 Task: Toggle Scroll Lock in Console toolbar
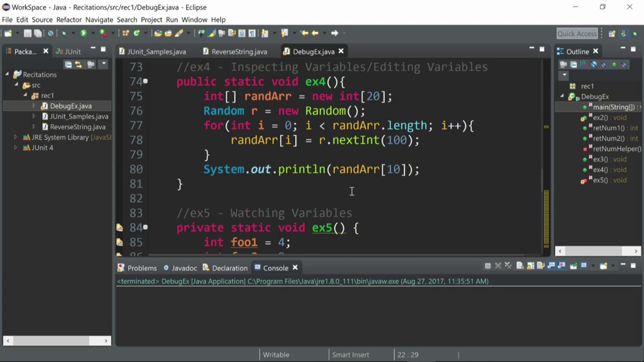click(x=530, y=265)
